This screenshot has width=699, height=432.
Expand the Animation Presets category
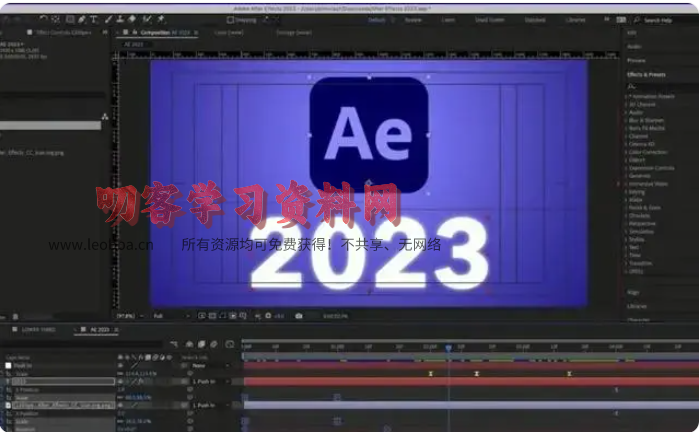coord(626,96)
